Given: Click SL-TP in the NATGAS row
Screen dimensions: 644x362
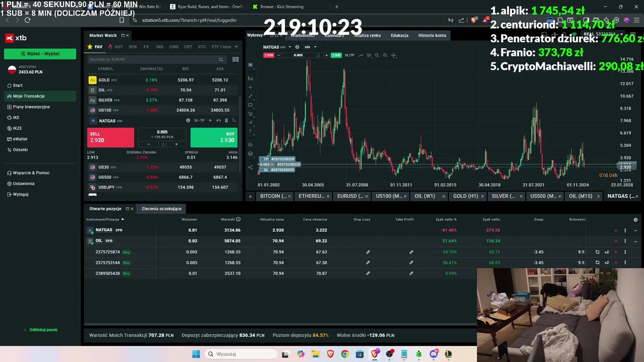Looking at the screenshot, I should tap(199, 121).
